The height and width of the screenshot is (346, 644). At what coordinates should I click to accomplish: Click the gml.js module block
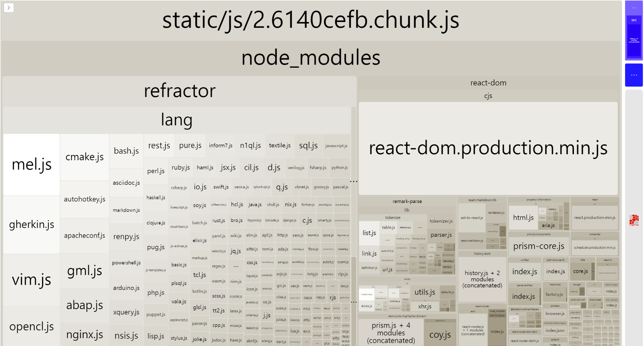click(x=85, y=271)
